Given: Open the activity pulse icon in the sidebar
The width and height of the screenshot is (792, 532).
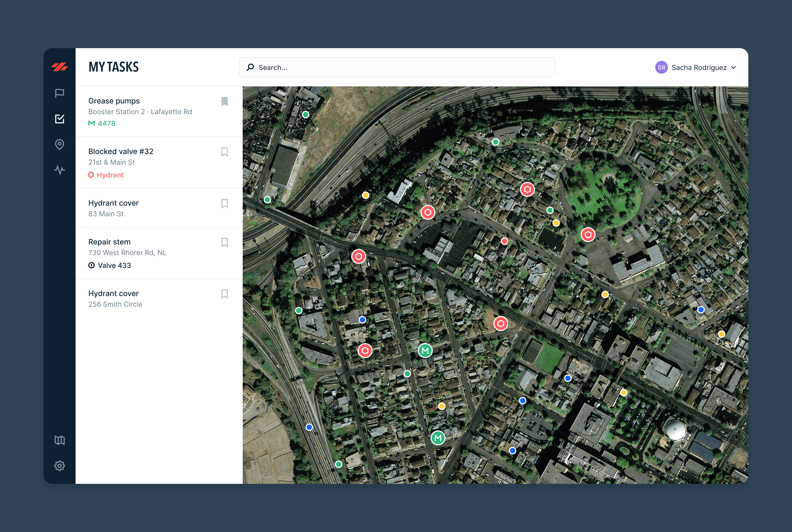Looking at the screenshot, I should (x=59, y=170).
